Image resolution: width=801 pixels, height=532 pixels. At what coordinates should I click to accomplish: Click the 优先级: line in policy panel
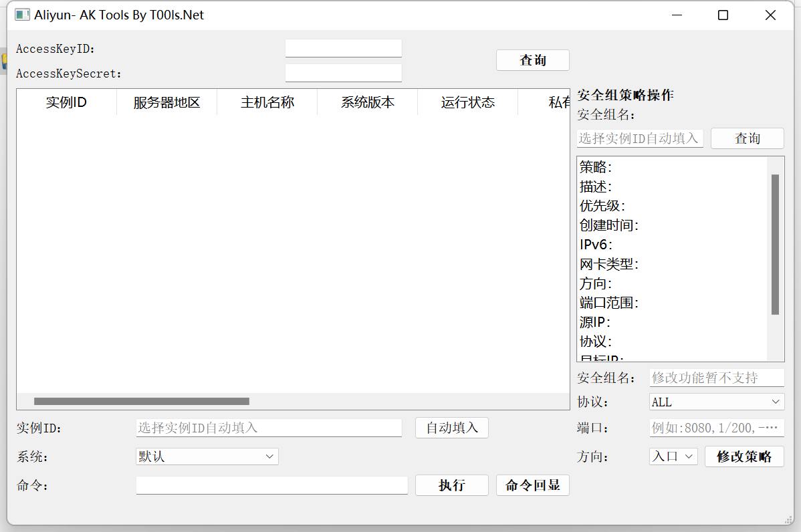[x=602, y=206]
